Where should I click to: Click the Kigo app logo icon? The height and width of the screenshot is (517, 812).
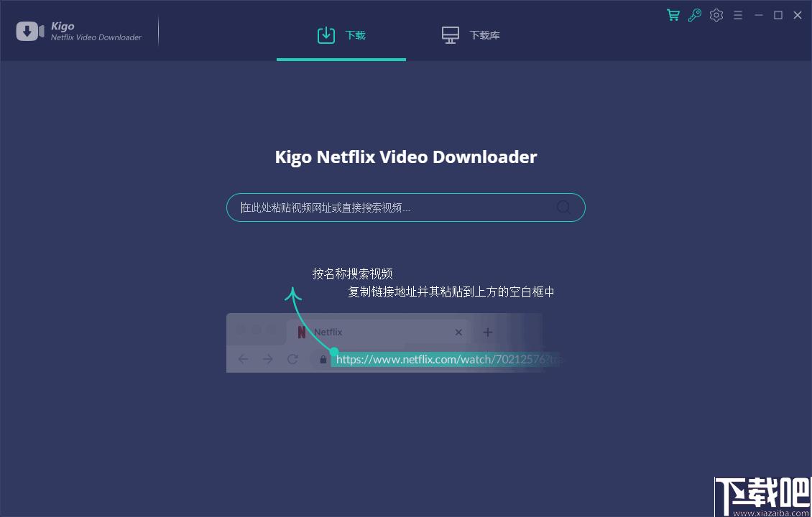(30, 31)
